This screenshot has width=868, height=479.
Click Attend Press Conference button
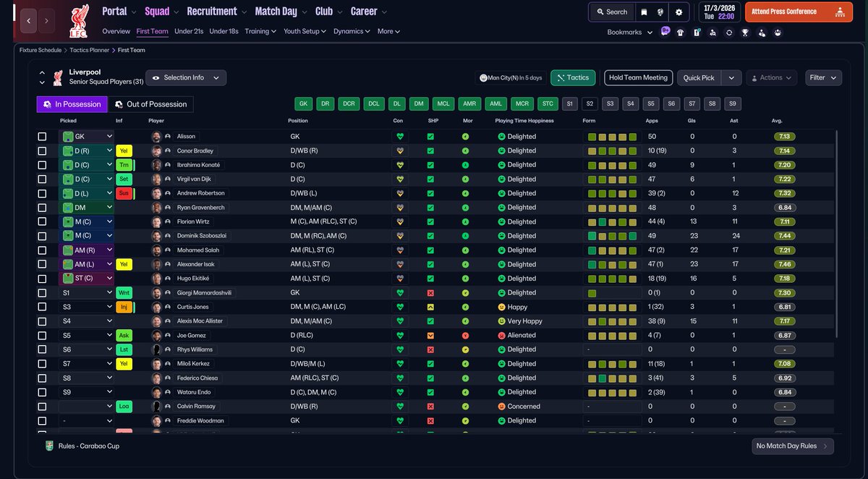coord(798,12)
